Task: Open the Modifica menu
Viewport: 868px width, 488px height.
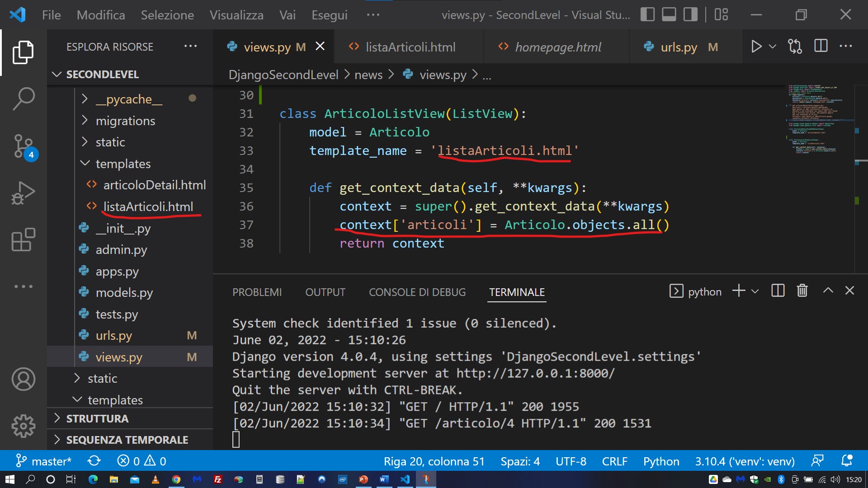Action: [101, 15]
